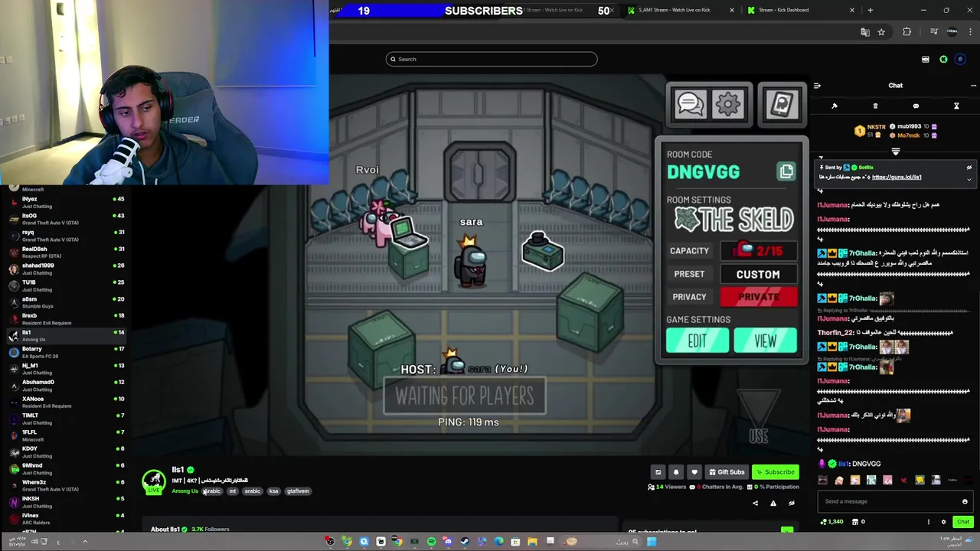Click the EDIT game settings button
The image size is (980, 551).
click(697, 341)
